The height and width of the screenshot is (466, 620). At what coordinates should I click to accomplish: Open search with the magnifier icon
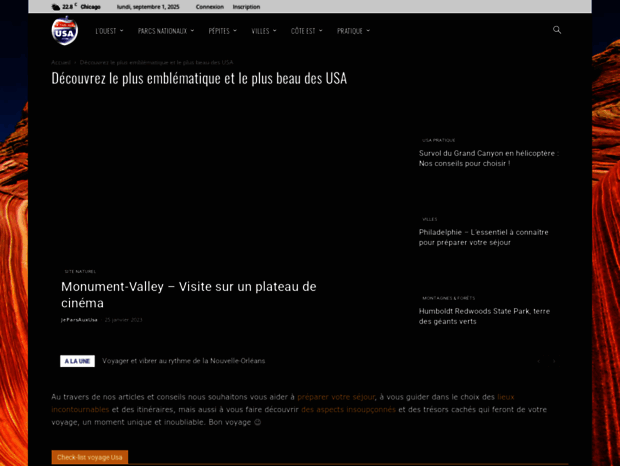557,30
